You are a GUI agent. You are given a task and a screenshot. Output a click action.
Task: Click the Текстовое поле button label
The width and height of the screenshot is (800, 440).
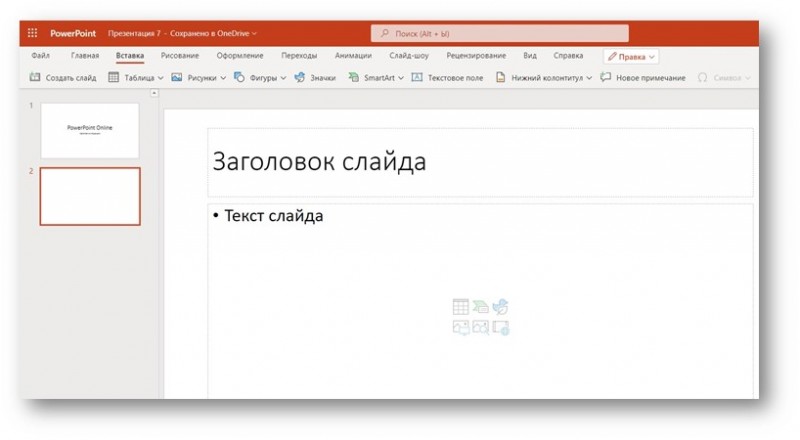[455, 78]
